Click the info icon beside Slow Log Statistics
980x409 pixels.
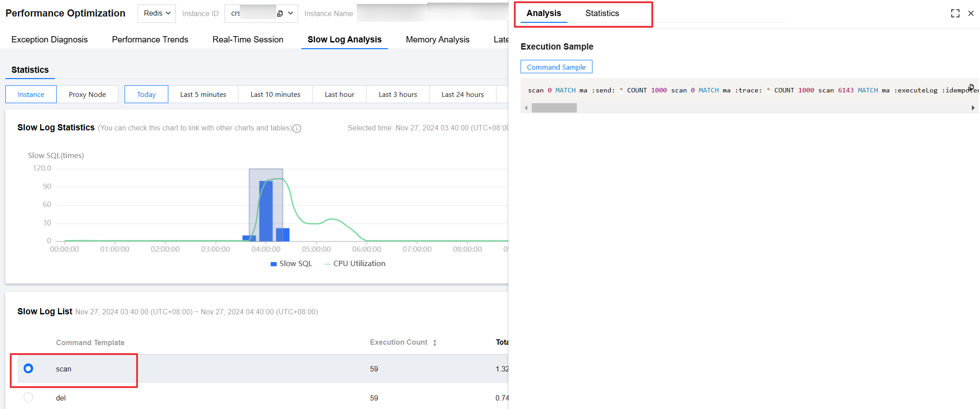tap(297, 129)
